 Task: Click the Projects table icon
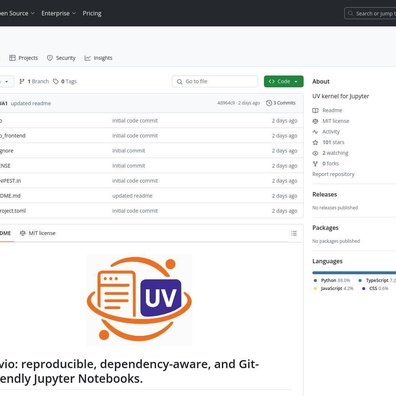(12, 58)
